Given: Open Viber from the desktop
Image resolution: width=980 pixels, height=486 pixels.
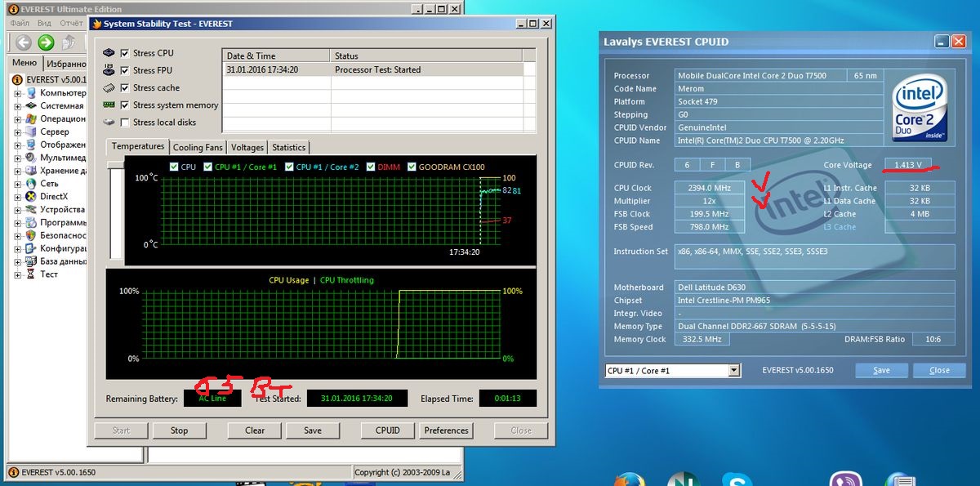Looking at the screenshot, I should click(x=844, y=479).
